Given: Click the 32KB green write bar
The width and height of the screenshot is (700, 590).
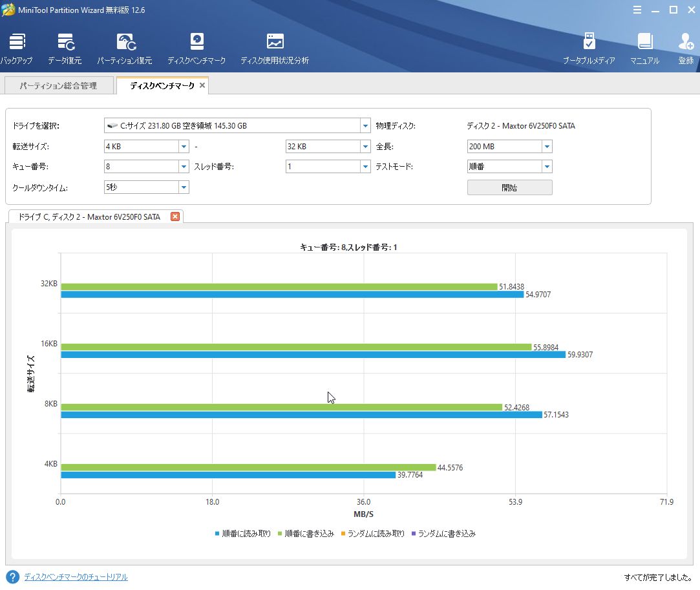Looking at the screenshot, I should point(279,286).
